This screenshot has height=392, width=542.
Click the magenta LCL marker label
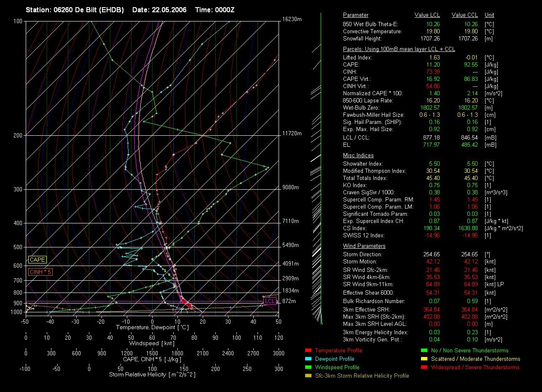click(x=270, y=301)
